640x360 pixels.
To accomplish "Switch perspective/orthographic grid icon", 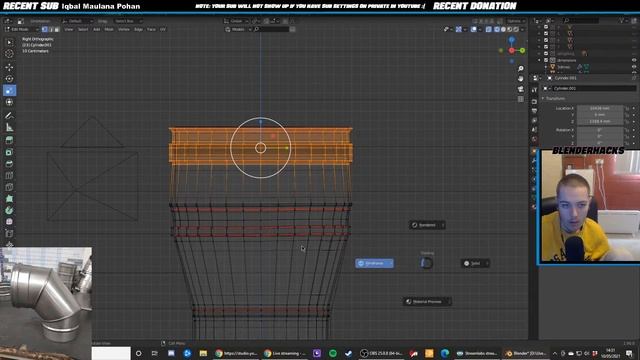I will pyautogui.click(x=520, y=99).
